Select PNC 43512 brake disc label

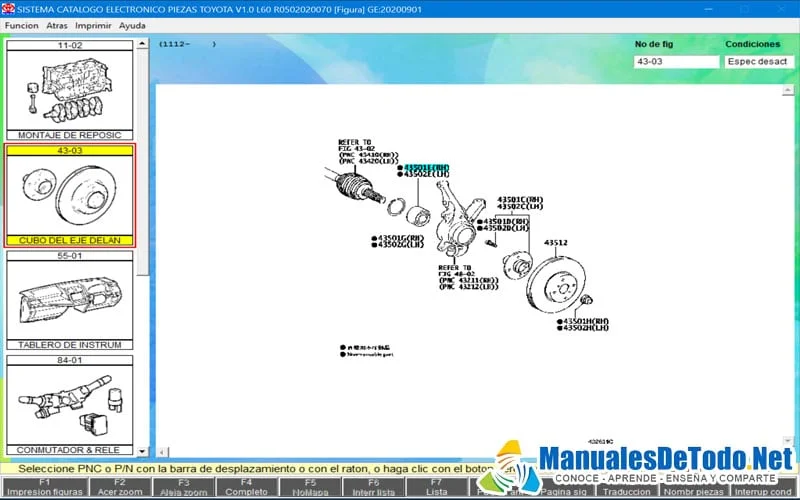pyautogui.click(x=556, y=243)
